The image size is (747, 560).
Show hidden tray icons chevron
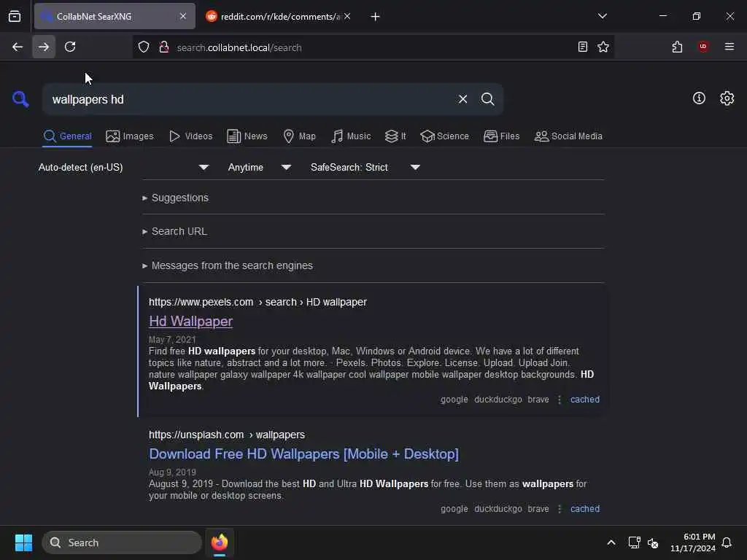pyautogui.click(x=611, y=542)
